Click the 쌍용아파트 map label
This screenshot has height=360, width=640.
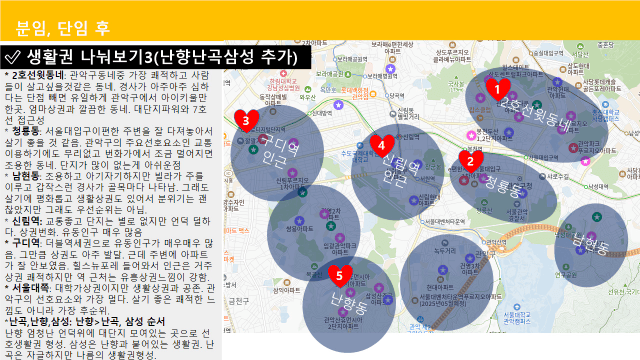tap(299, 229)
